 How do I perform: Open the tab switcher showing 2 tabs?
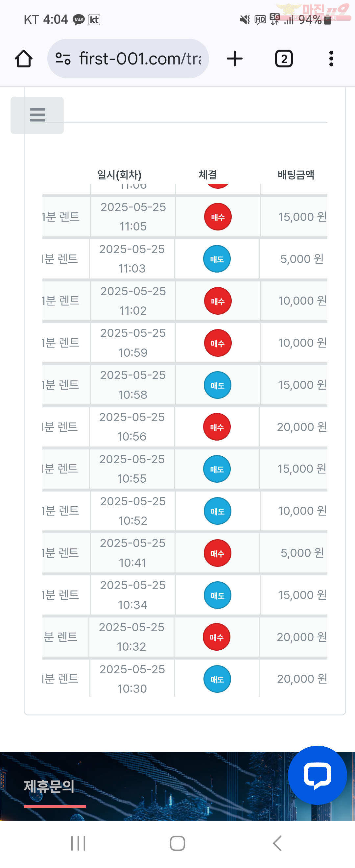pyautogui.click(x=284, y=59)
